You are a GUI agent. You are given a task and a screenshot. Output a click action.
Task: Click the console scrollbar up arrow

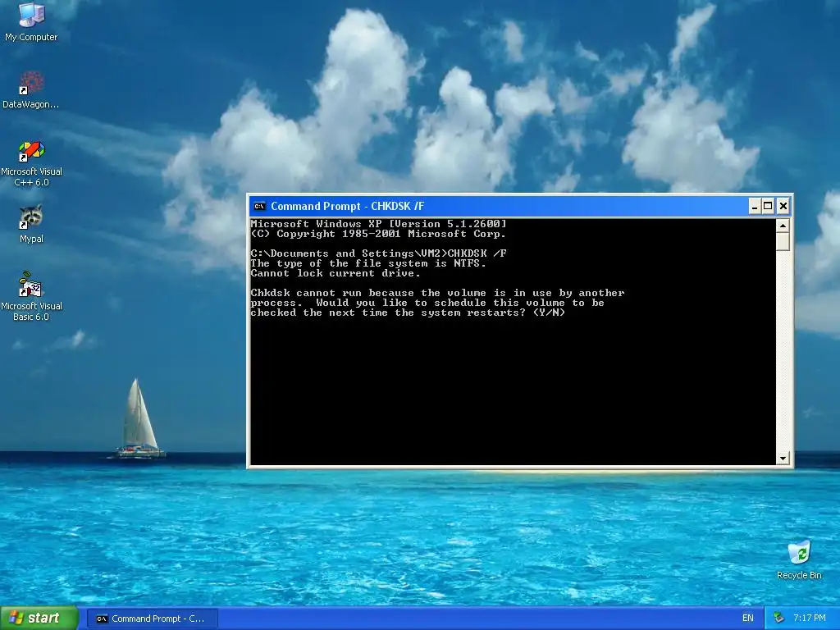[783, 226]
